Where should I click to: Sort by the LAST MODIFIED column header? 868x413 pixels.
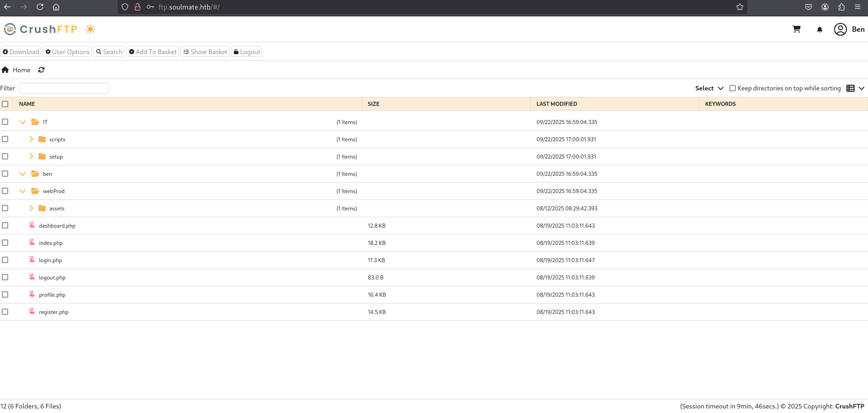(556, 104)
